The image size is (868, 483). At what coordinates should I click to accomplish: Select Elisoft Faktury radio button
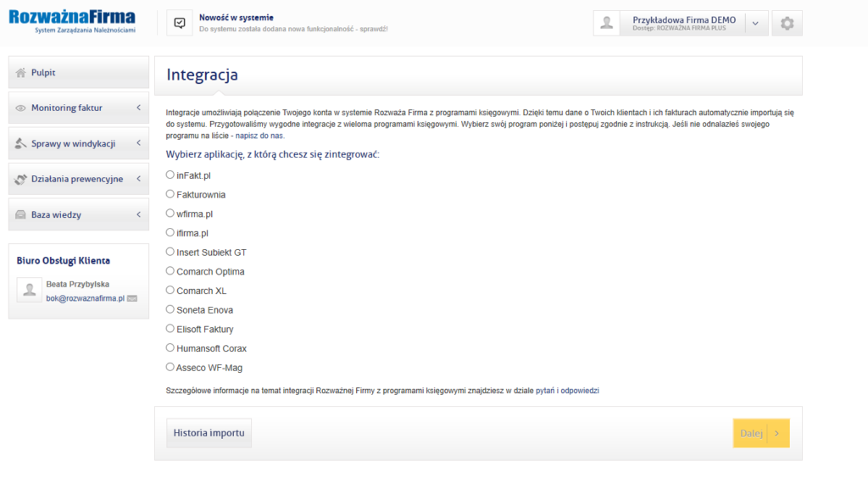coord(170,329)
